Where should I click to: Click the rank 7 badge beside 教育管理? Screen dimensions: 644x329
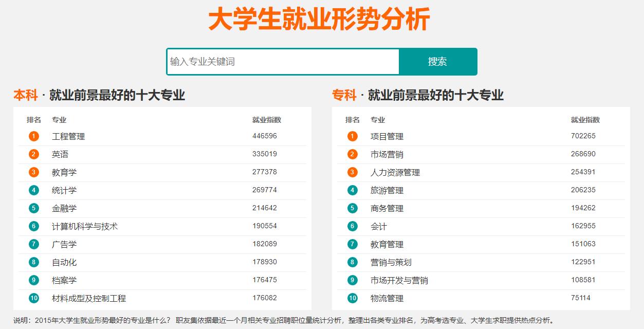(352, 244)
